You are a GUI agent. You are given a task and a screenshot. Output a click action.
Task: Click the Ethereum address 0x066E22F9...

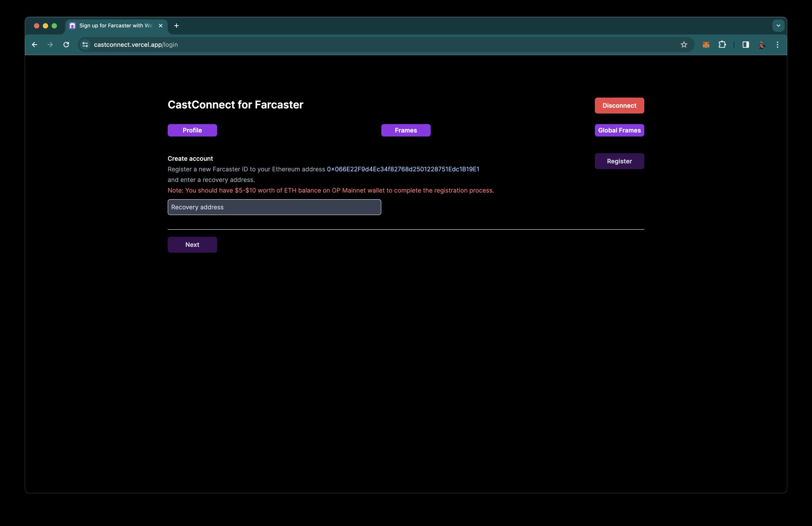403,169
